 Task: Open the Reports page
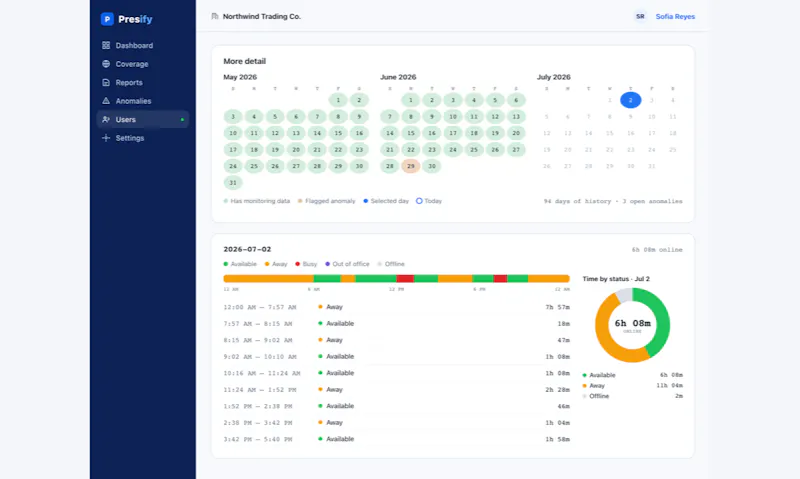click(x=142, y=82)
